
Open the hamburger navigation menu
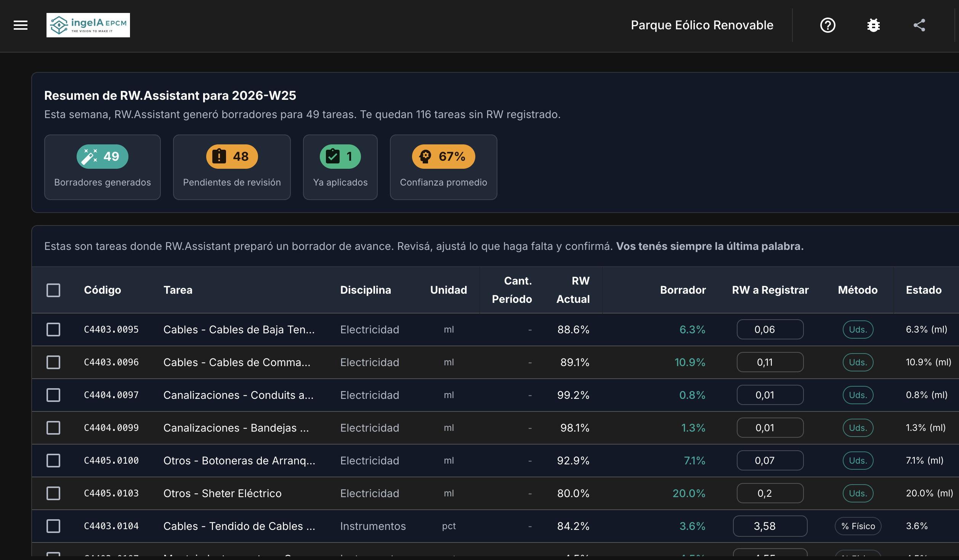pos(21,25)
